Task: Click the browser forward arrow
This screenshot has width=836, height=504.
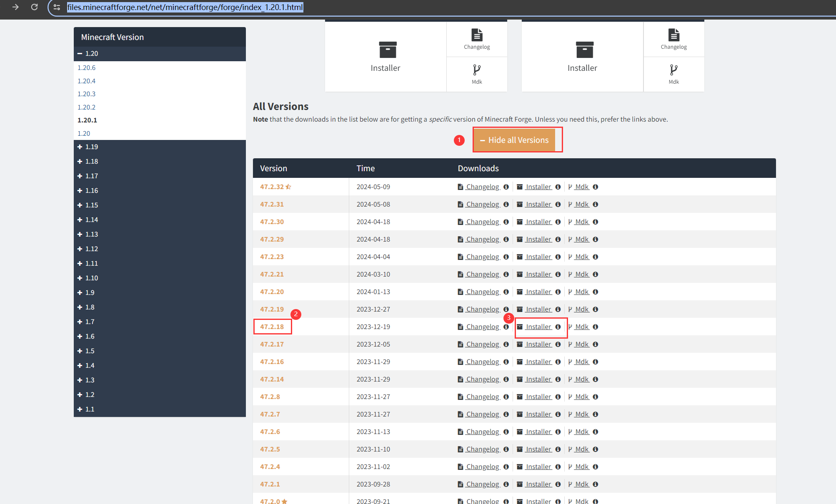Action: [15, 7]
